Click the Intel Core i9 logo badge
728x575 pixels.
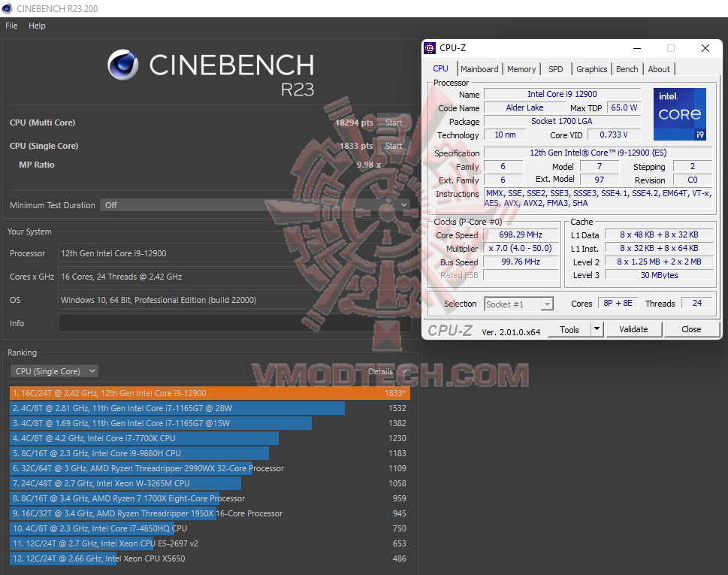click(680, 114)
